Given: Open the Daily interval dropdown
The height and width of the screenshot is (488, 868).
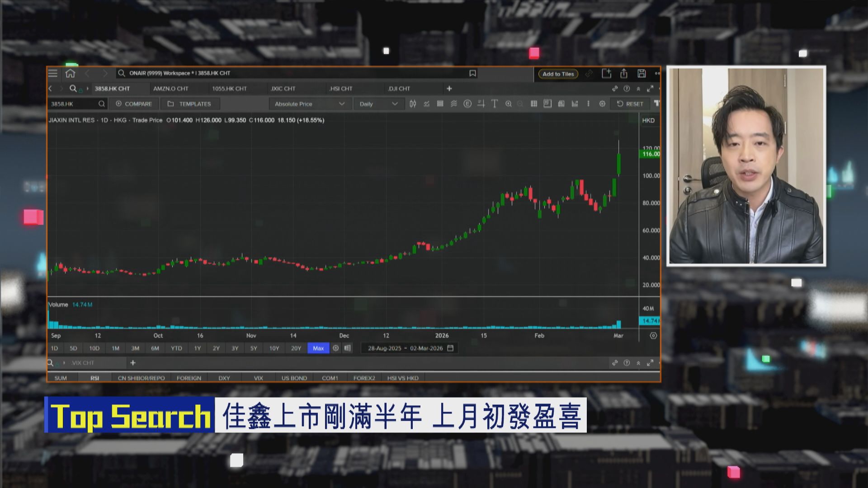Looking at the screenshot, I should [x=378, y=103].
